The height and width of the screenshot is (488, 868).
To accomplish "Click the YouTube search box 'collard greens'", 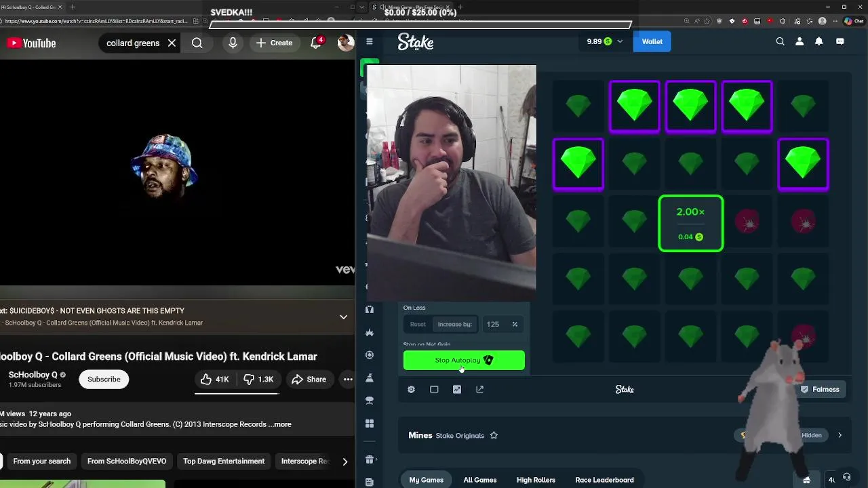I will (133, 43).
